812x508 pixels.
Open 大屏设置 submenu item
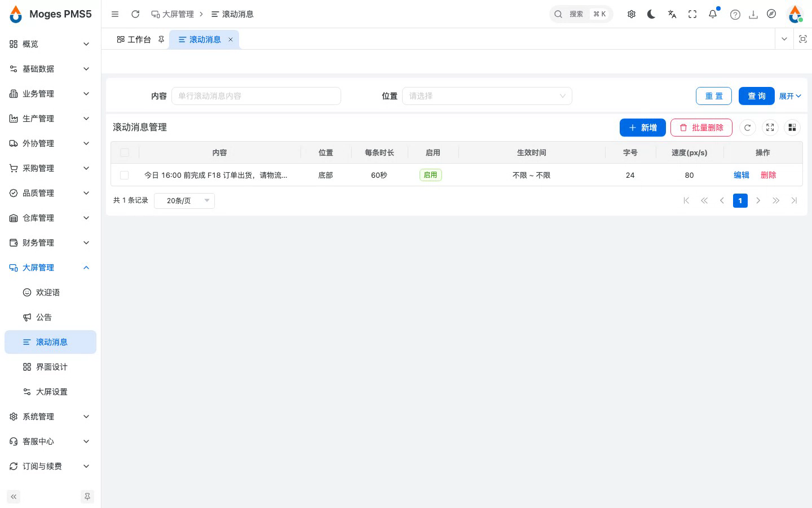point(50,392)
